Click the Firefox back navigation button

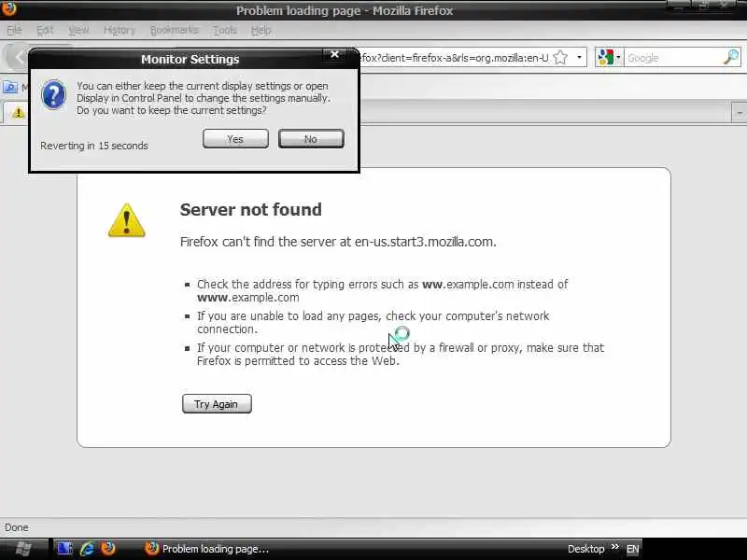coord(17,58)
